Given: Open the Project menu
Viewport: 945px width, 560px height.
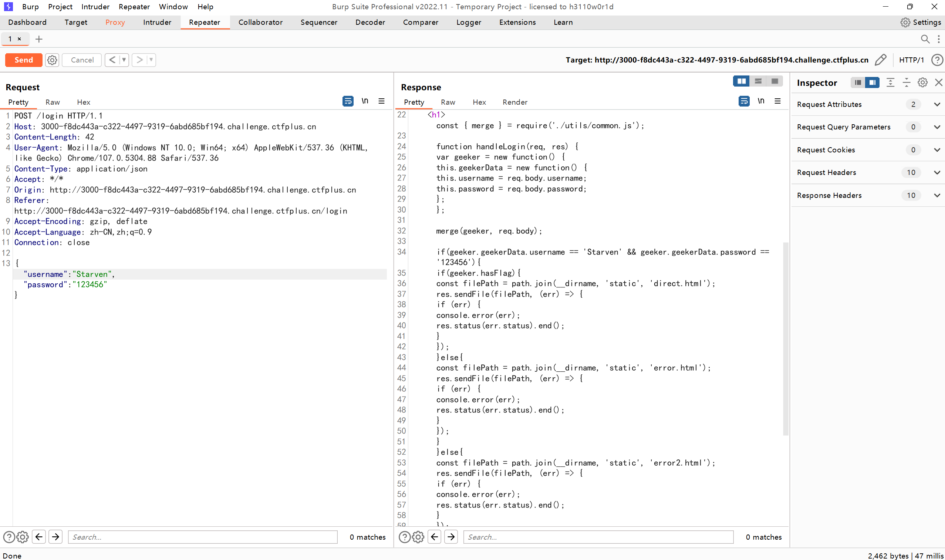Looking at the screenshot, I should click(x=60, y=7).
